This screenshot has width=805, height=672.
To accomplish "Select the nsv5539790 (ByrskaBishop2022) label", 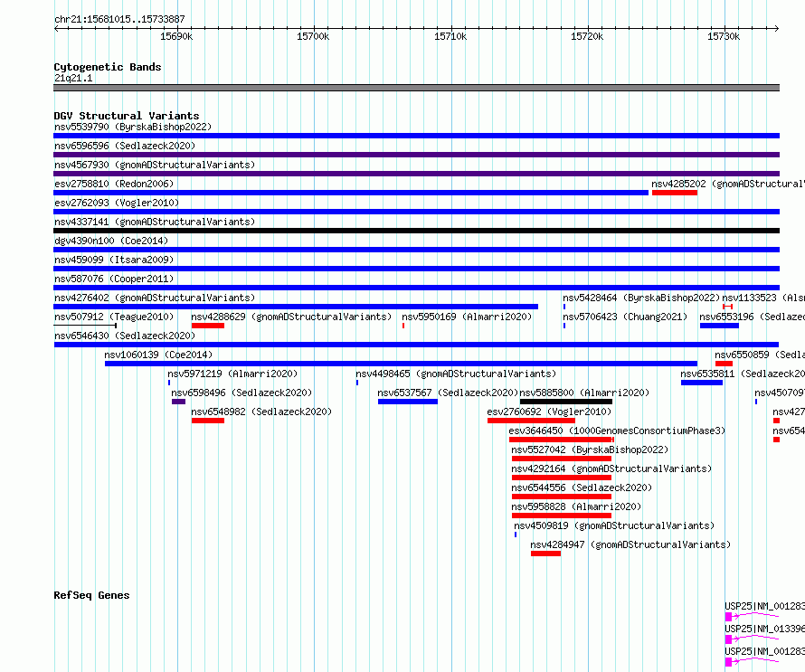I will (x=133, y=127).
